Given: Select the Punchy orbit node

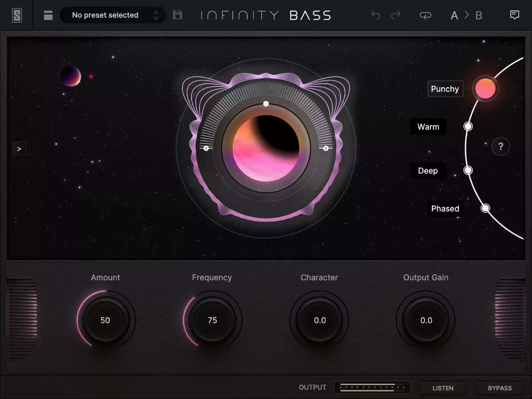Looking at the screenshot, I should [x=485, y=88].
